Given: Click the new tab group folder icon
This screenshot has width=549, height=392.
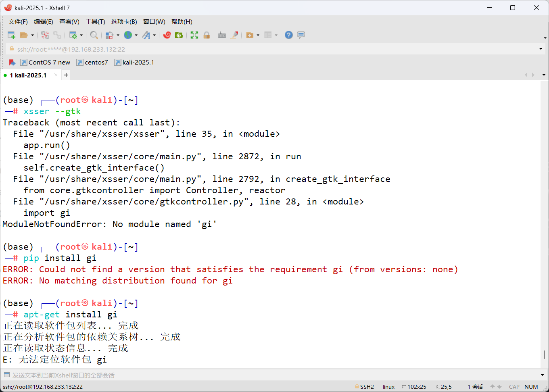Looking at the screenshot, I should [x=250, y=35].
